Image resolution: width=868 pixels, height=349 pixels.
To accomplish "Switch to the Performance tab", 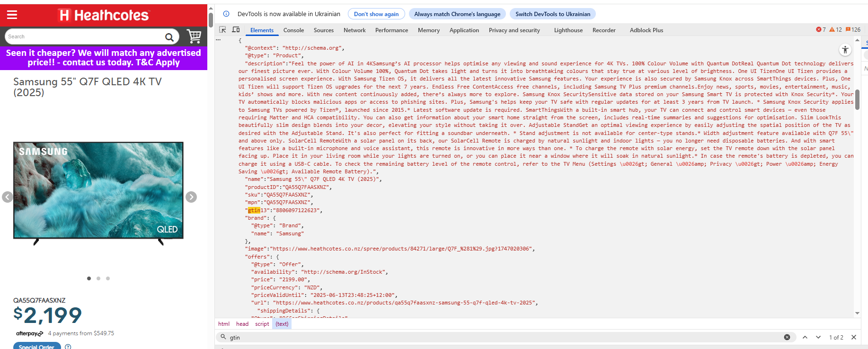I will (391, 30).
